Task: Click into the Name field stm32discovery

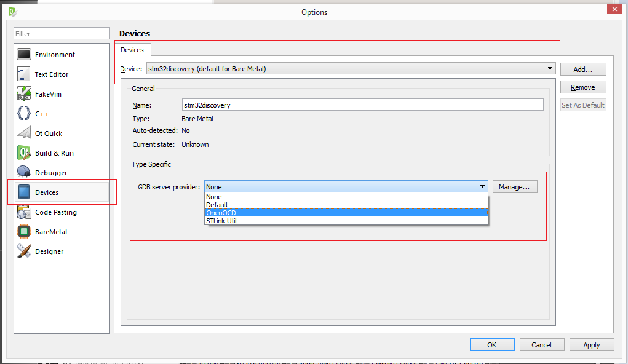Action: click(362, 105)
